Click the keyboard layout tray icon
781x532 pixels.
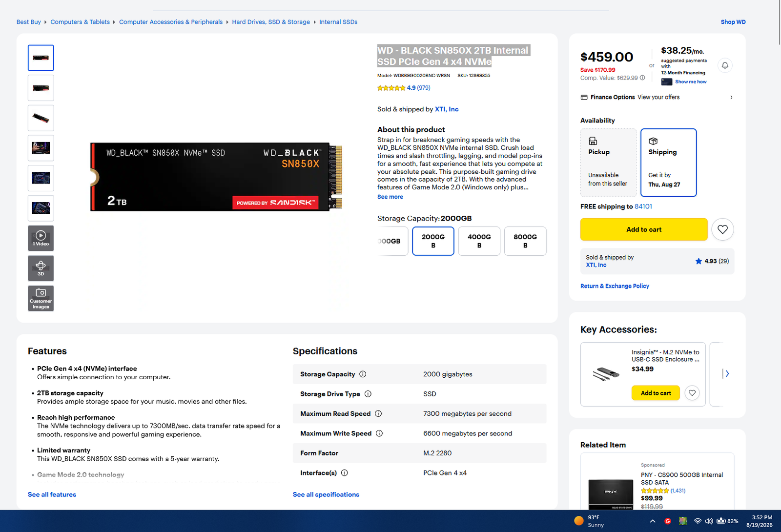click(683, 521)
